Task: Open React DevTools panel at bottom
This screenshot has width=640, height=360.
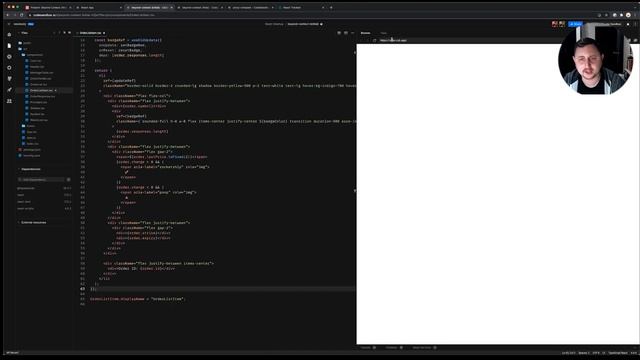Action: [424, 348]
